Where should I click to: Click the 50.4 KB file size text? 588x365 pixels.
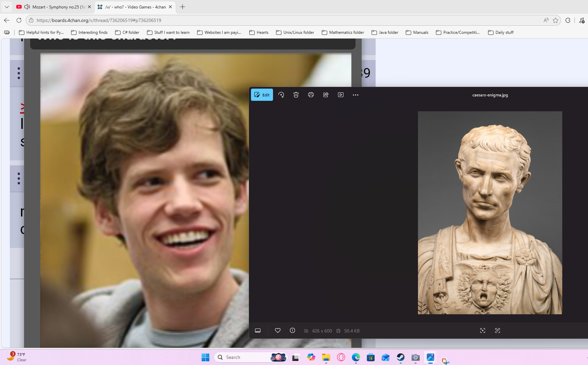tap(352, 331)
